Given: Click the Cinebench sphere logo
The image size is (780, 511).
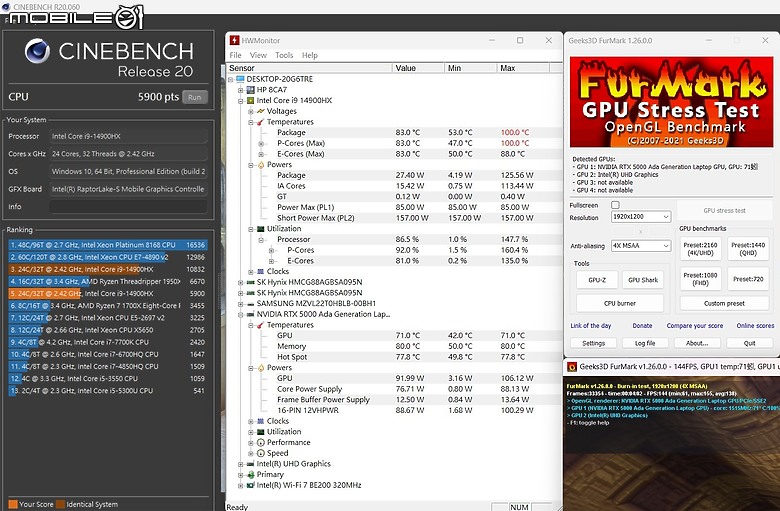Looking at the screenshot, I should [37, 51].
